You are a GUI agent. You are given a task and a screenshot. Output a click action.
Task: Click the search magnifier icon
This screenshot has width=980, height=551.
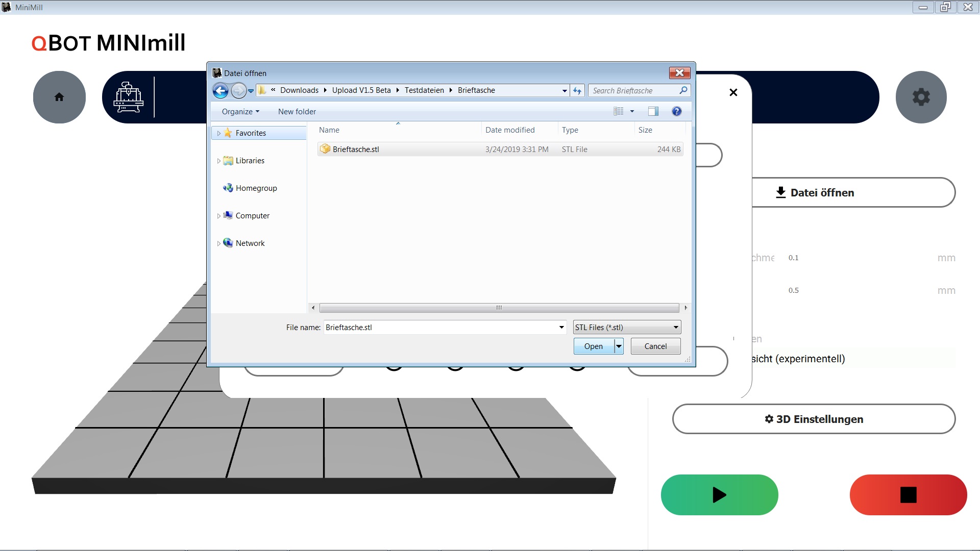point(683,90)
